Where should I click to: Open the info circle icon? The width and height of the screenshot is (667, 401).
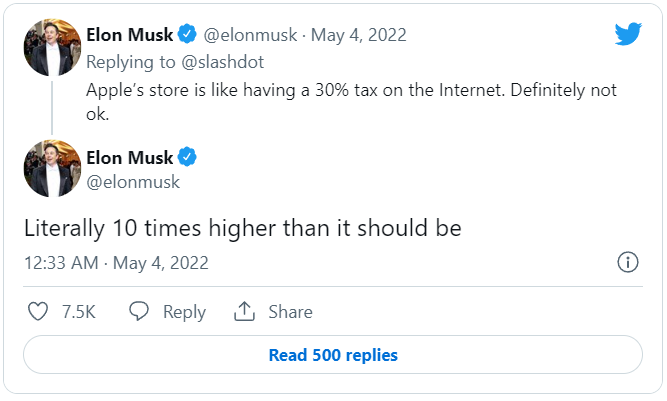pos(628,263)
